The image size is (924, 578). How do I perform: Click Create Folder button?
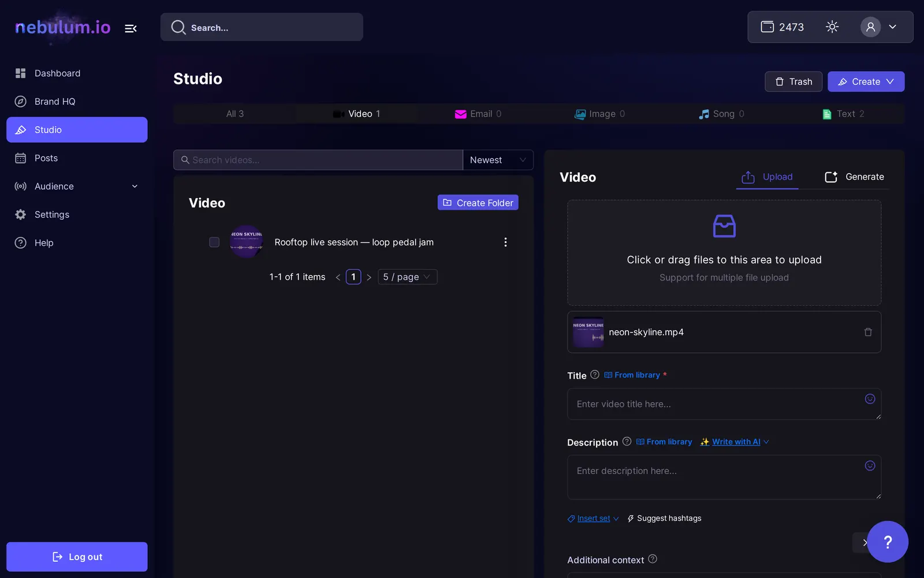coord(478,203)
